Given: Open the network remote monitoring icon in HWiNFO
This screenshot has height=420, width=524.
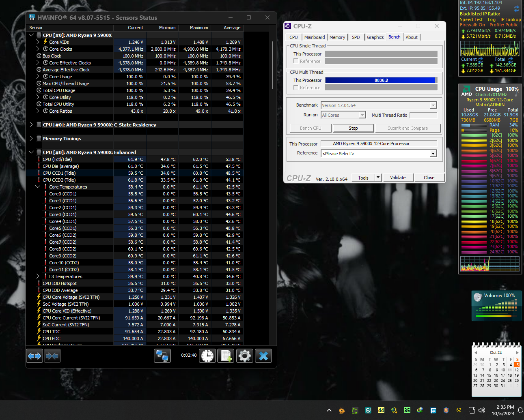Looking at the screenshot, I should point(162,356).
